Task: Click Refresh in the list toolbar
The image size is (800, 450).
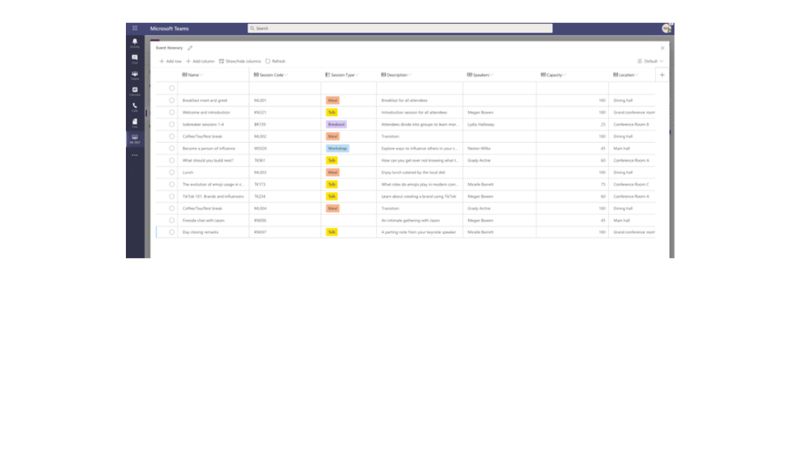Action: (276, 61)
